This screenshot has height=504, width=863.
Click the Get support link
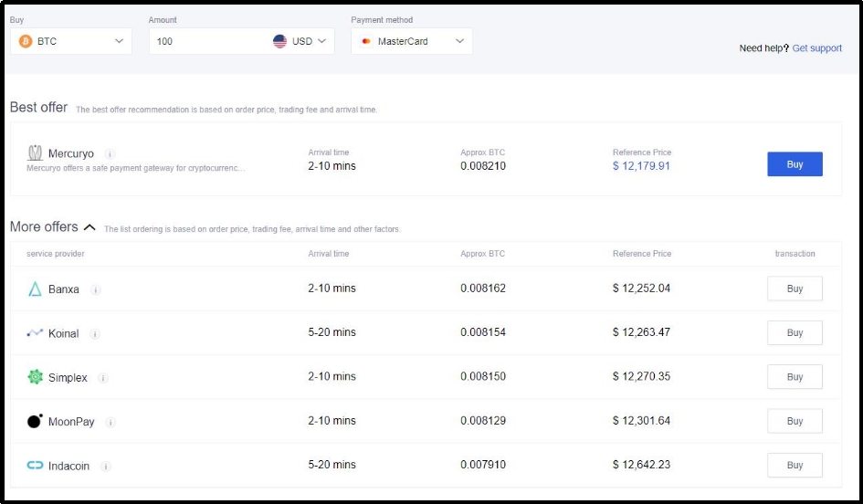tap(816, 48)
